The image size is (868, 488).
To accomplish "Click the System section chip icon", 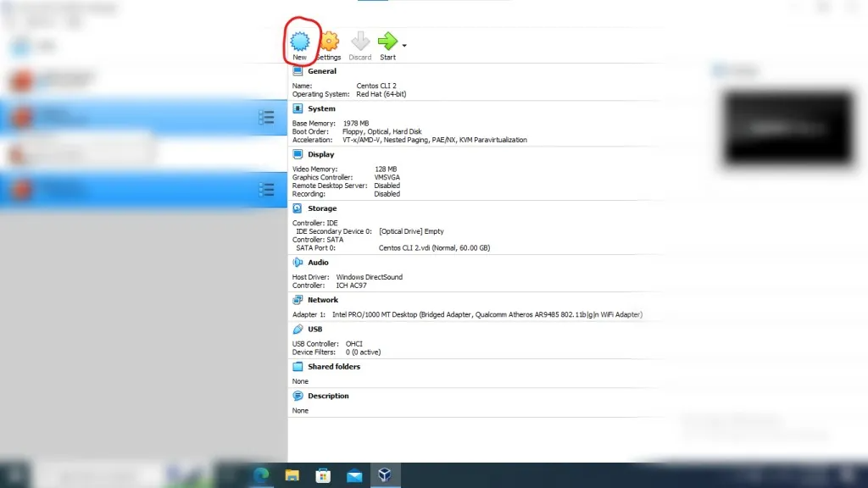I will 298,109.
